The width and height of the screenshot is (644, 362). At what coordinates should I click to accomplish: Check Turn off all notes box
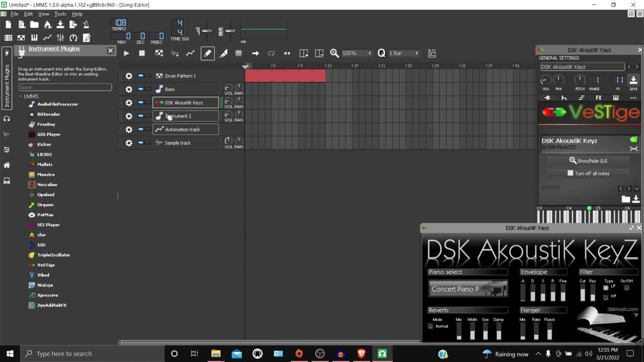tap(570, 173)
